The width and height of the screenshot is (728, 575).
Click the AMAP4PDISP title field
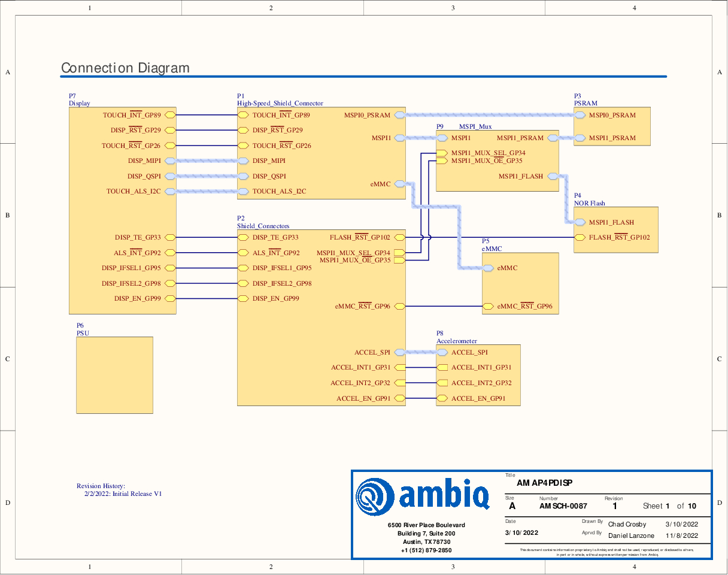(540, 483)
